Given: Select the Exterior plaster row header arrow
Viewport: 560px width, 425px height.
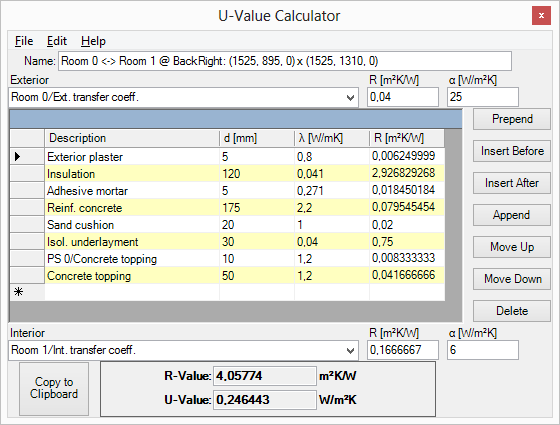Looking at the screenshot, I should (x=27, y=156).
